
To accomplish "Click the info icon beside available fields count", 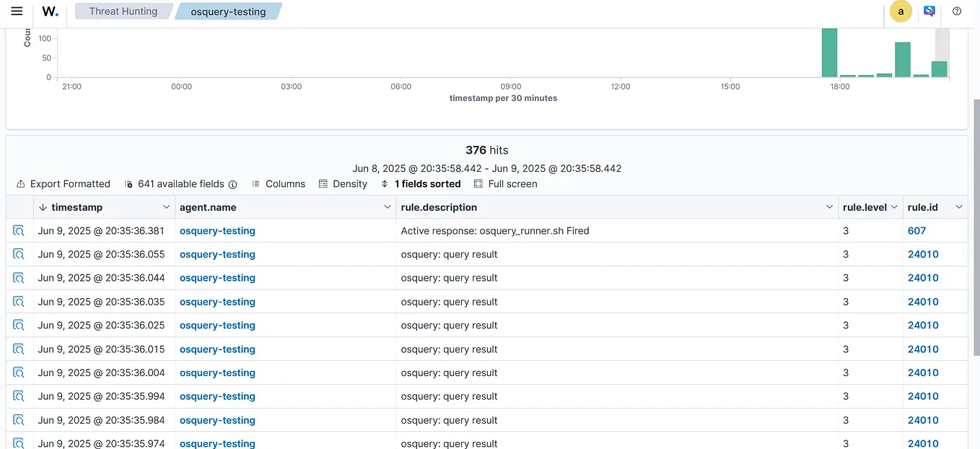I will [232, 184].
